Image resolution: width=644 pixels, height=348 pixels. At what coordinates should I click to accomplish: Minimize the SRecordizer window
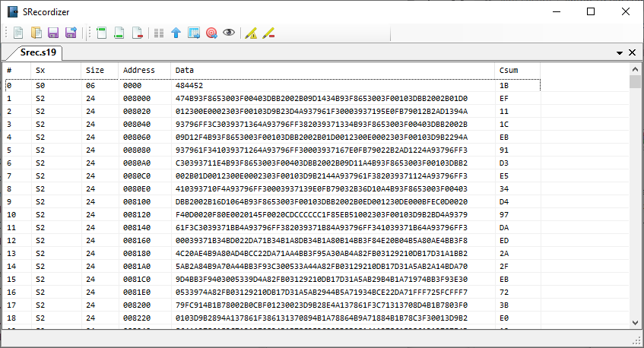click(x=557, y=11)
